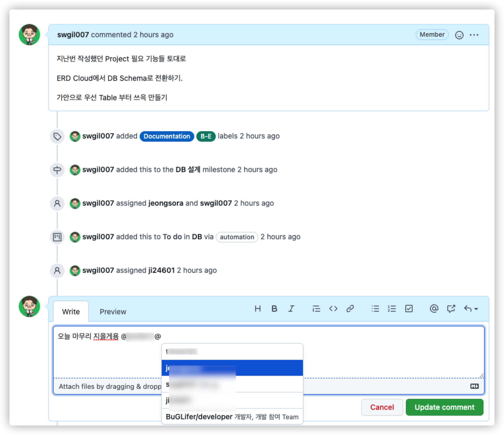Insert a blockquote in the comment
This screenshot has height=435, width=504.
point(317,309)
